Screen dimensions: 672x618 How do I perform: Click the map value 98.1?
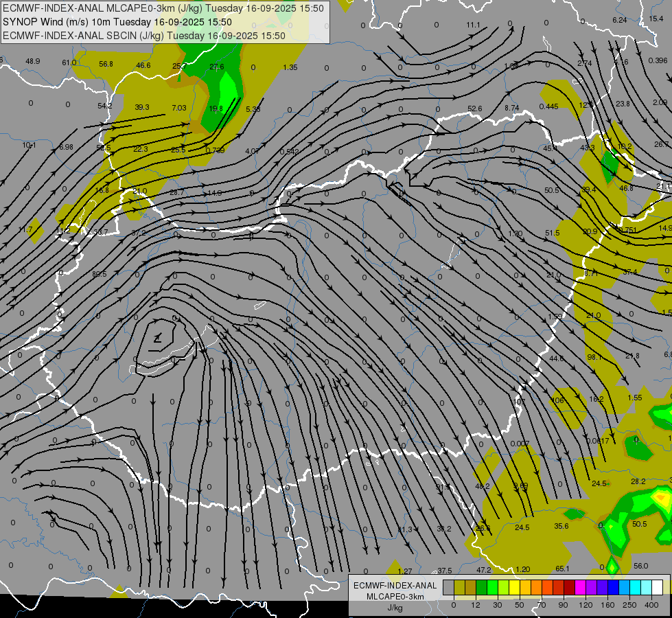(x=594, y=357)
